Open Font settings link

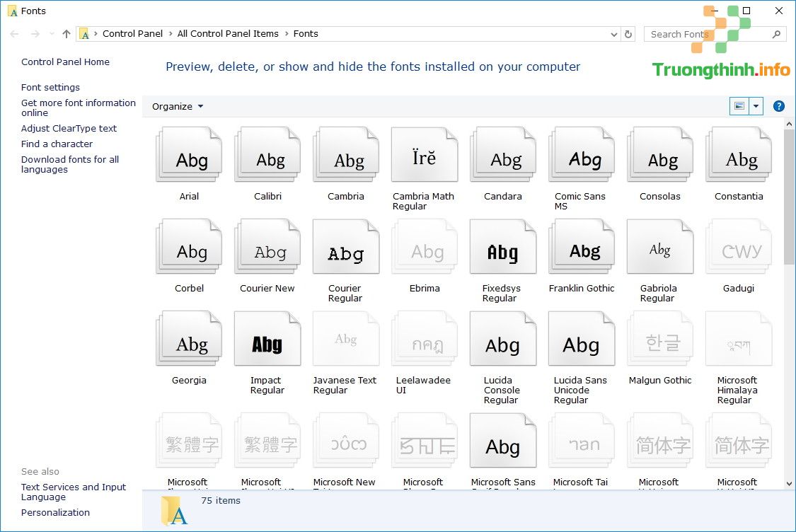coord(50,87)
